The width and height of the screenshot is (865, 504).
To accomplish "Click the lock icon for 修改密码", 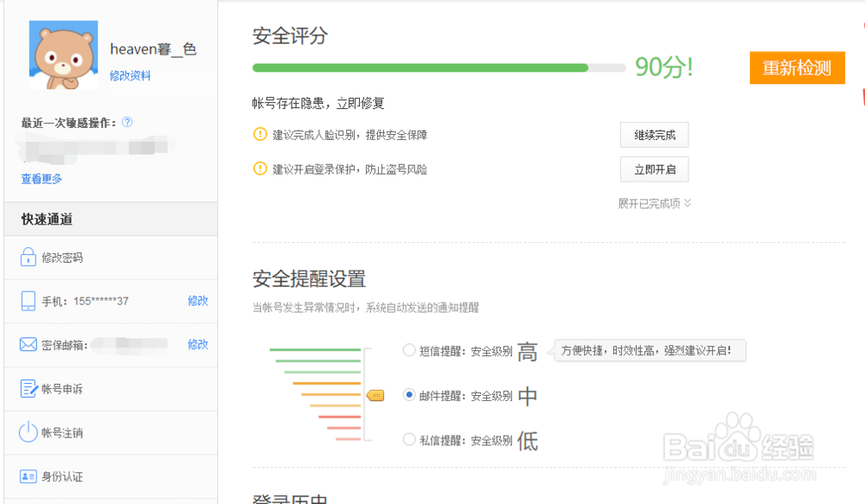I will [x=28, y=258].
